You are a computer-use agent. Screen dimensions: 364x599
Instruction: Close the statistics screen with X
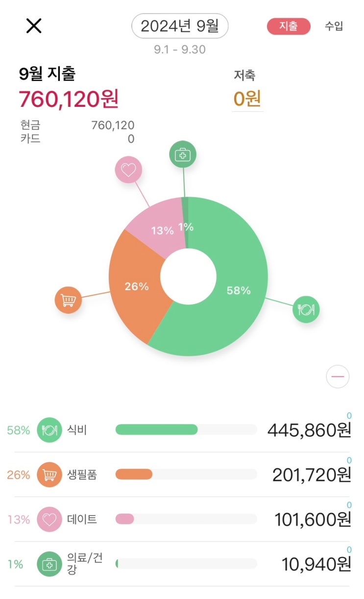click(34, 25)
